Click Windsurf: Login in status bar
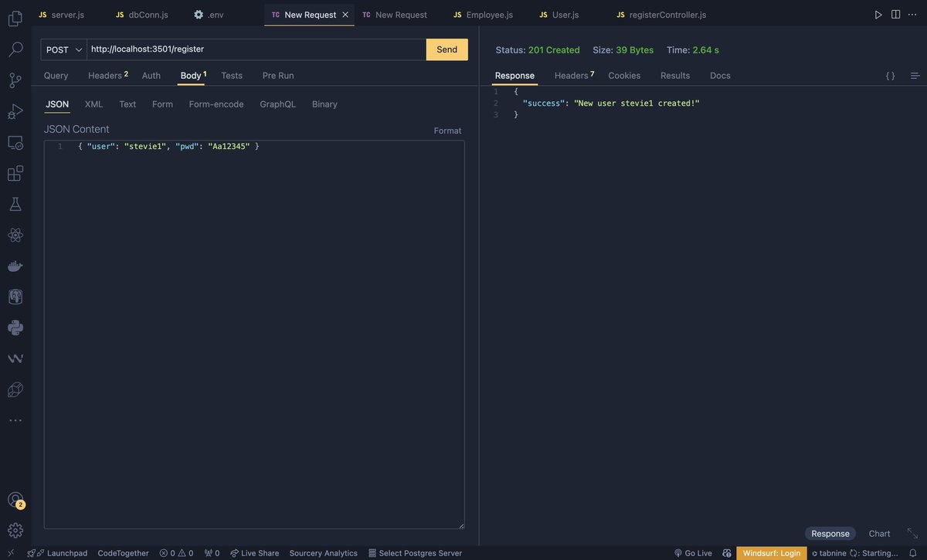 pos(772,553)
